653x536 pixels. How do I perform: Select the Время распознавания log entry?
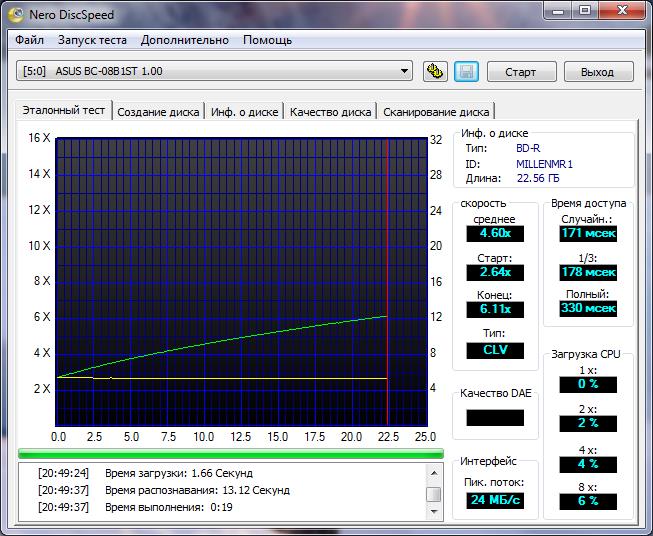197,490
